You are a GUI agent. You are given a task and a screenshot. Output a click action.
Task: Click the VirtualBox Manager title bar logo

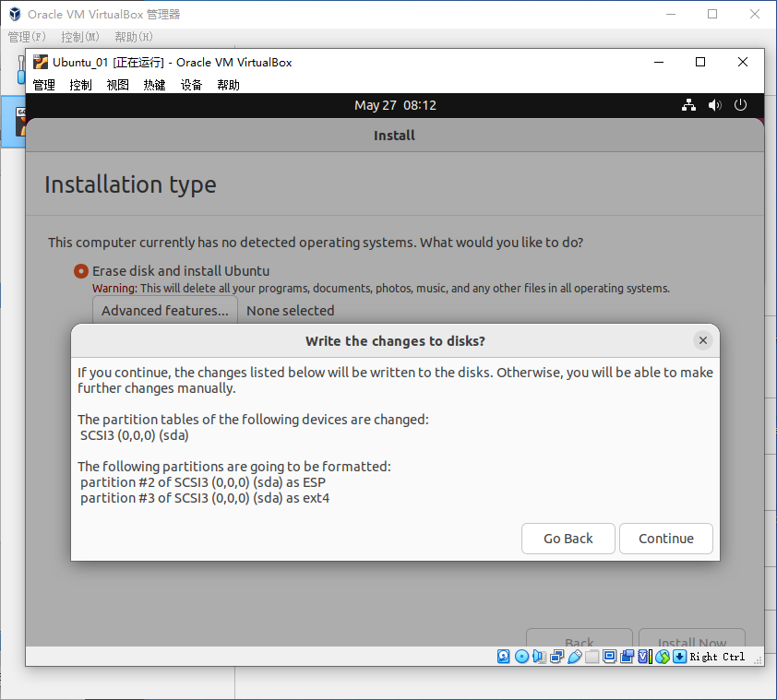click(x=15, y=14)
